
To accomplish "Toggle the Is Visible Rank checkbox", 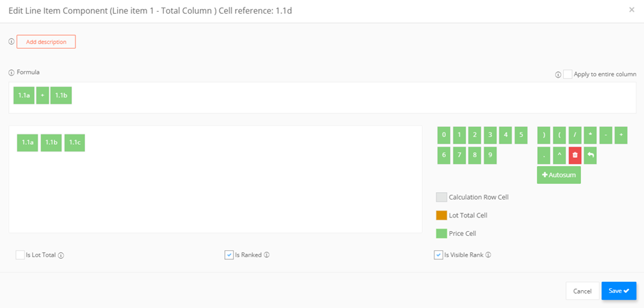I will [x=438, y=255].
